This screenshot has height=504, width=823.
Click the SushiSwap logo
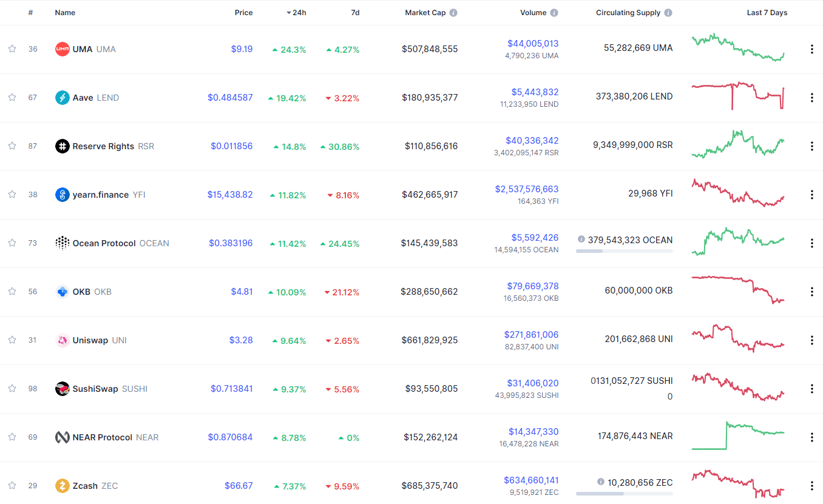(x=62, y=389)
